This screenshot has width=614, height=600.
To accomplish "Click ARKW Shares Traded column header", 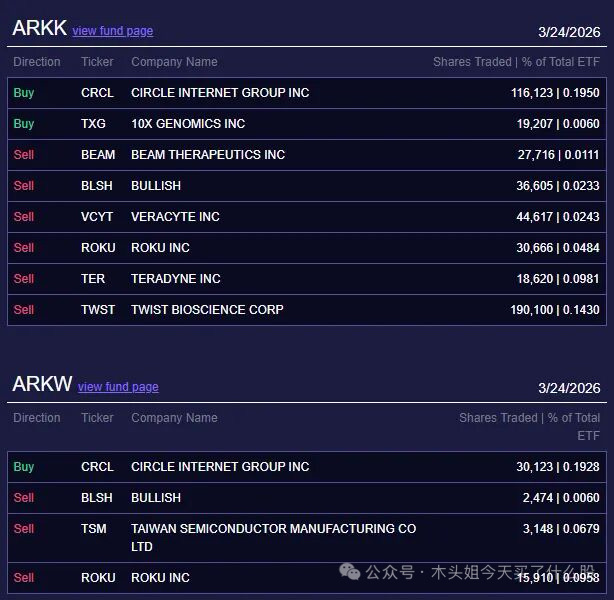I will [x=529, y=427].
